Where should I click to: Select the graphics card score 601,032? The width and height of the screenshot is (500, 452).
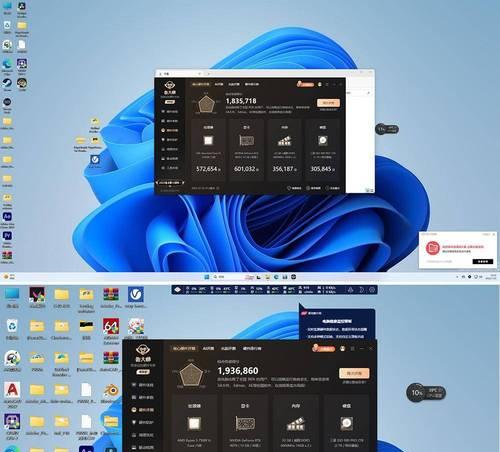[245, 169]
